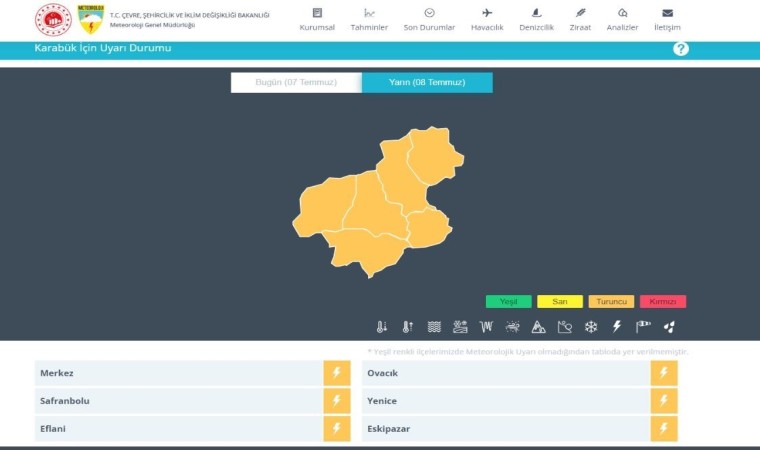
Task: Select the raindrops precipitation icon
Action: [x=669, y=327]
